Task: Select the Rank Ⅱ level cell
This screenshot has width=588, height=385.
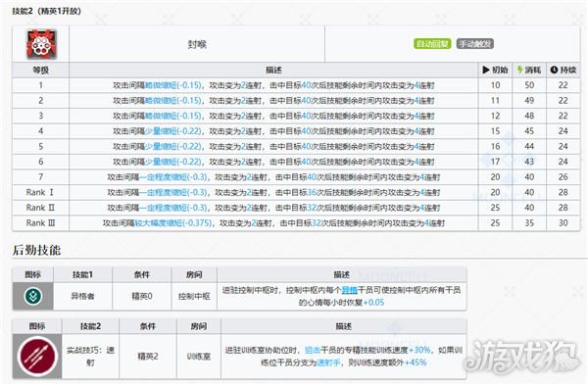Action: (40, 208)
